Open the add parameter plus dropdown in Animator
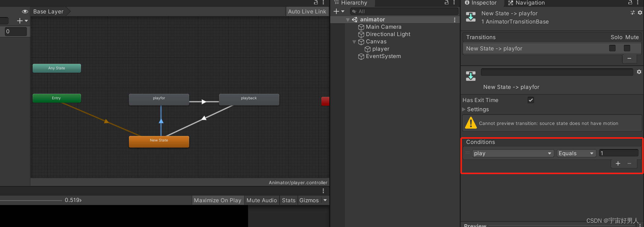 22,21
